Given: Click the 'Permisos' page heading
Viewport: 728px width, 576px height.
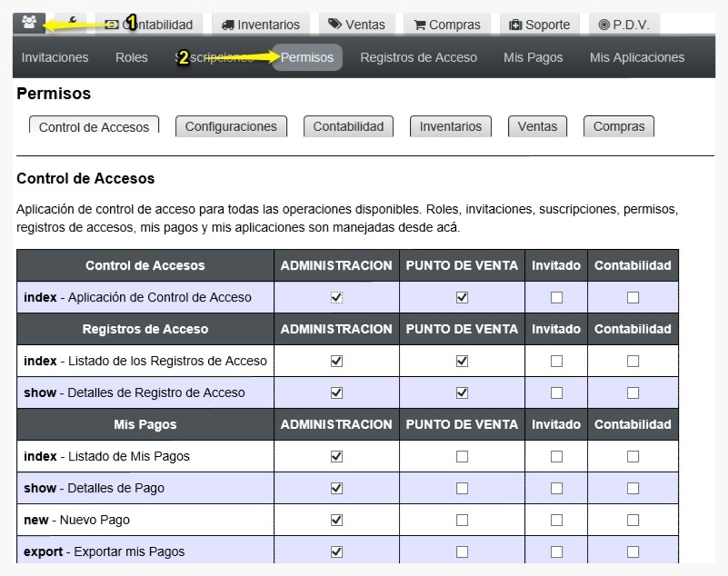Looking at the screenshot, I should coord(54,94).
